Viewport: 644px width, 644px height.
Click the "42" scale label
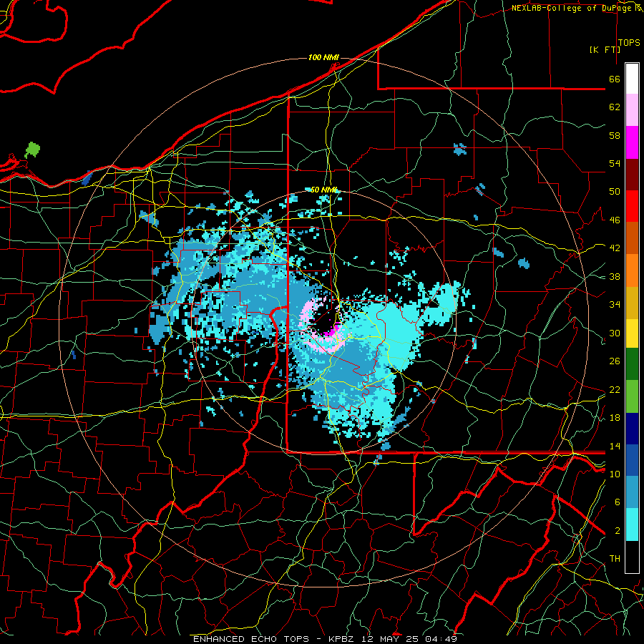[x=615, y=248]
